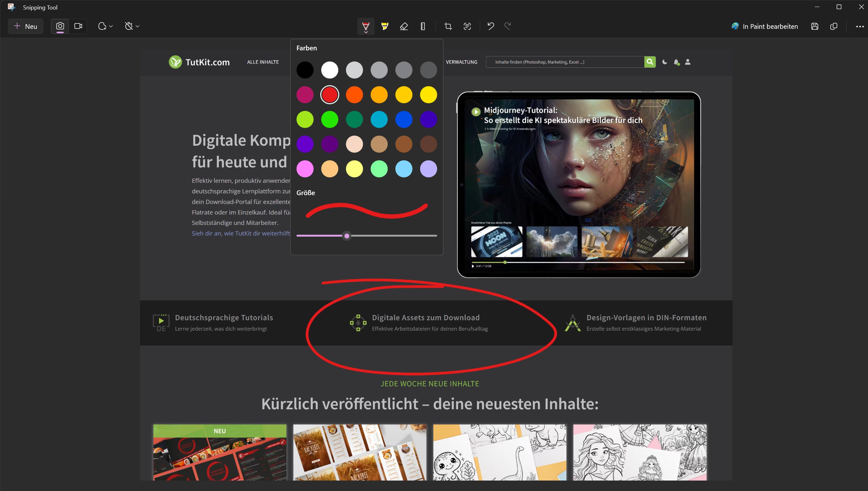Click the pen Größe slider handle
868x491 pixels.
(x=347, y=236)
